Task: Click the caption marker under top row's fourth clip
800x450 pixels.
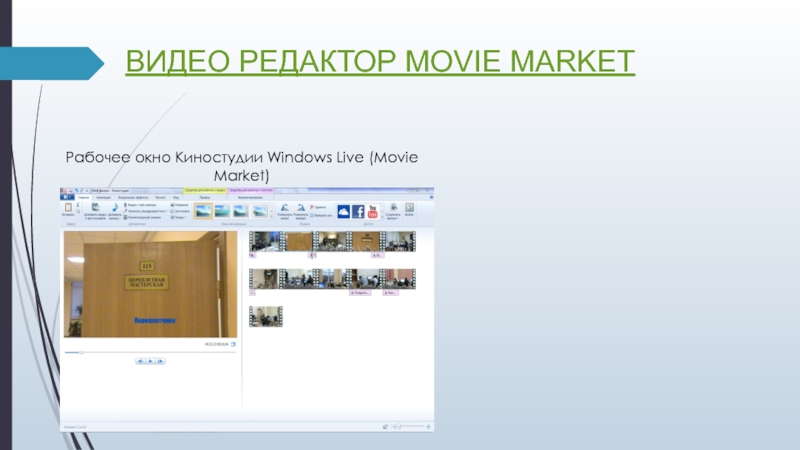Action: tap(377, 255)
